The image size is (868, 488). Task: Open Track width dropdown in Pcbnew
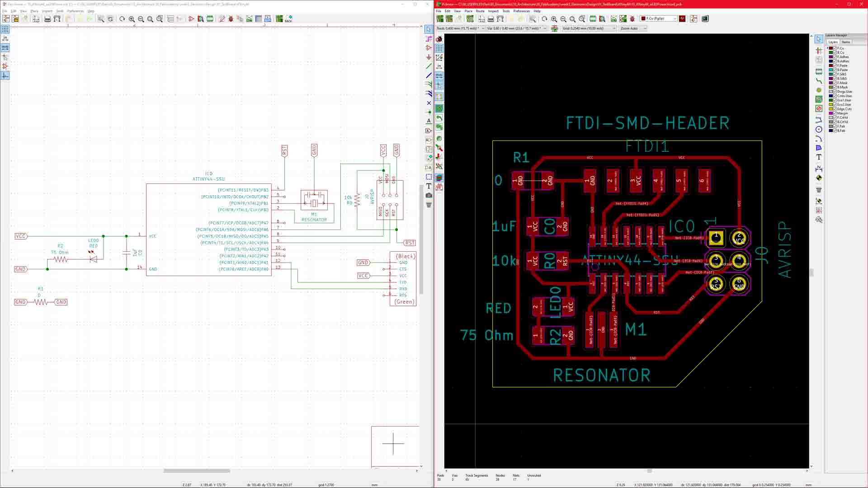click(461, 28)
